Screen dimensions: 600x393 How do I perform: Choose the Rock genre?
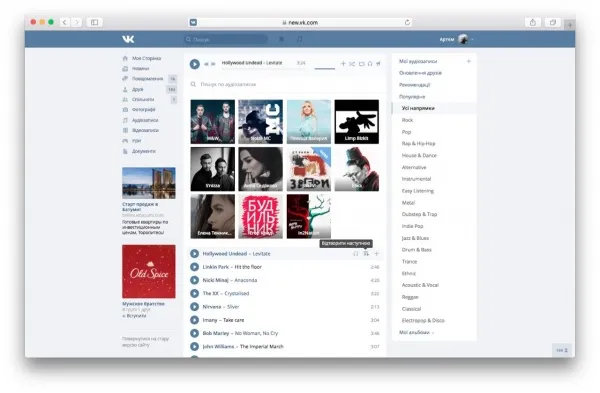(x=407, y=120)
